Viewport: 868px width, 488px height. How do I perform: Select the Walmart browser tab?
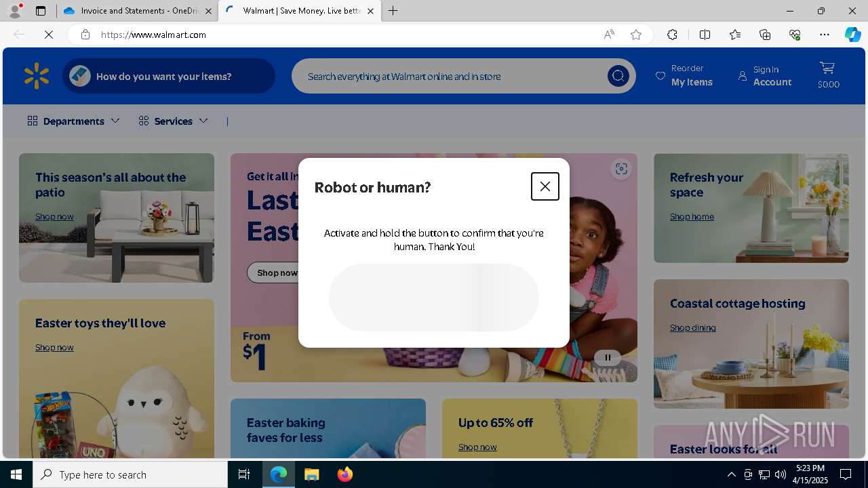click(299, 11)
